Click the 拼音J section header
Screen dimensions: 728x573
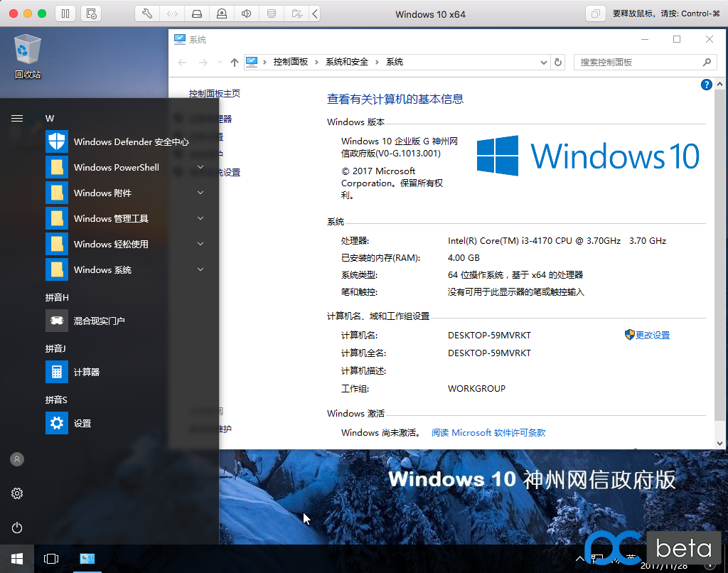(x=55, y=348)
